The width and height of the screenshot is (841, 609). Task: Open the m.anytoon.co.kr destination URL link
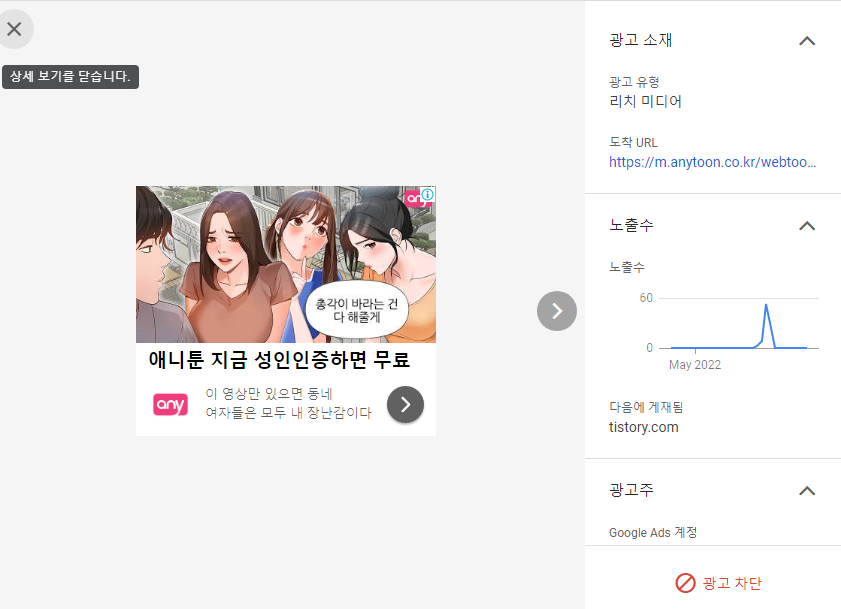(x=712, y=162)
